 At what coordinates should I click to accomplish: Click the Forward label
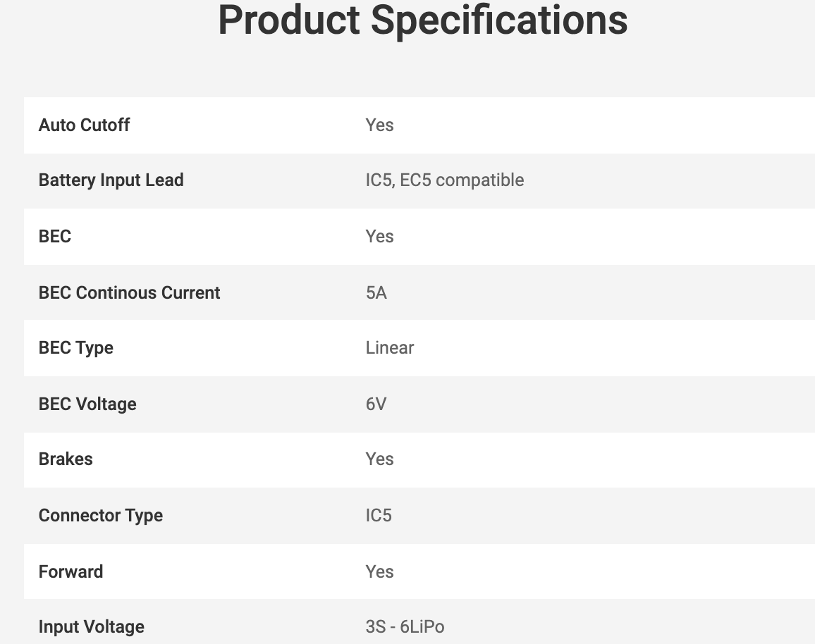click(x=71, y=571)
